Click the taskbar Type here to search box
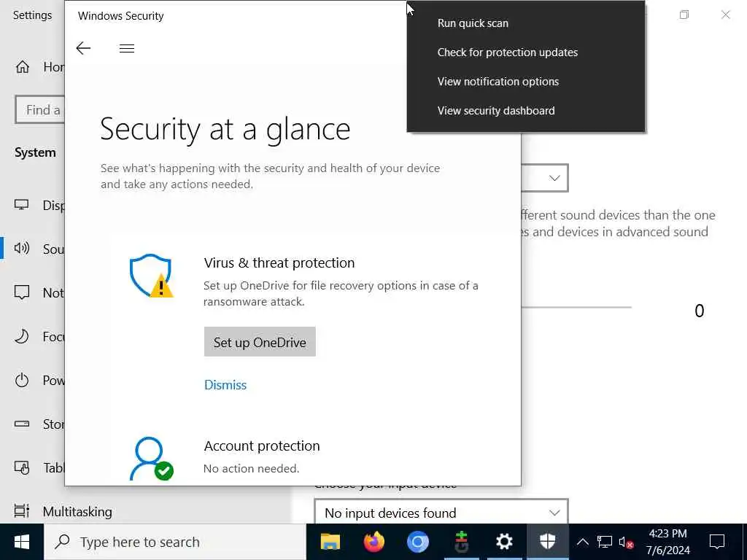The image size is (747, 560). point(175,542)
